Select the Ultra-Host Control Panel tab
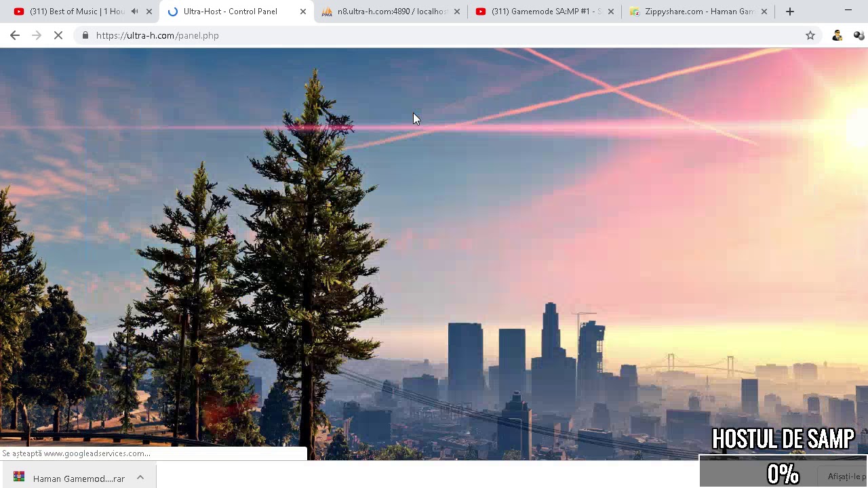Viewport: 868px width, 488px height. pyautogui.click(x=231, y=12)
